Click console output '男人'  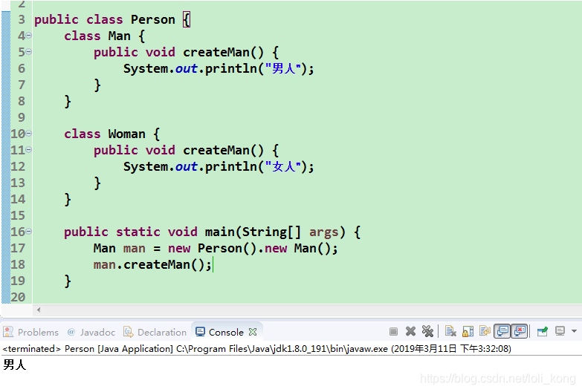[x=14, y=365]
